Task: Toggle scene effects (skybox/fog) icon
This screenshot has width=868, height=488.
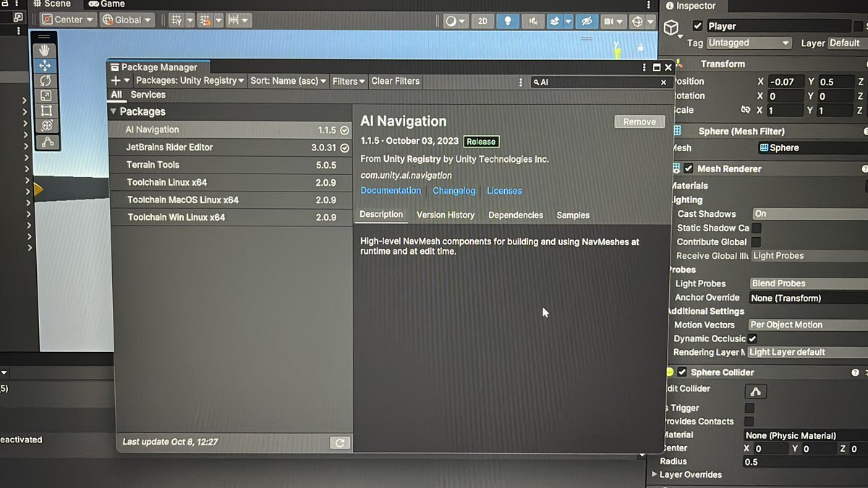Action: click(x=555, y=21)
